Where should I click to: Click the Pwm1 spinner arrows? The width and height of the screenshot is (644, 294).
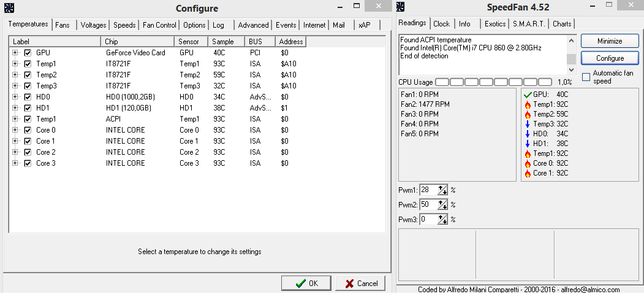(x=442, y=190)
